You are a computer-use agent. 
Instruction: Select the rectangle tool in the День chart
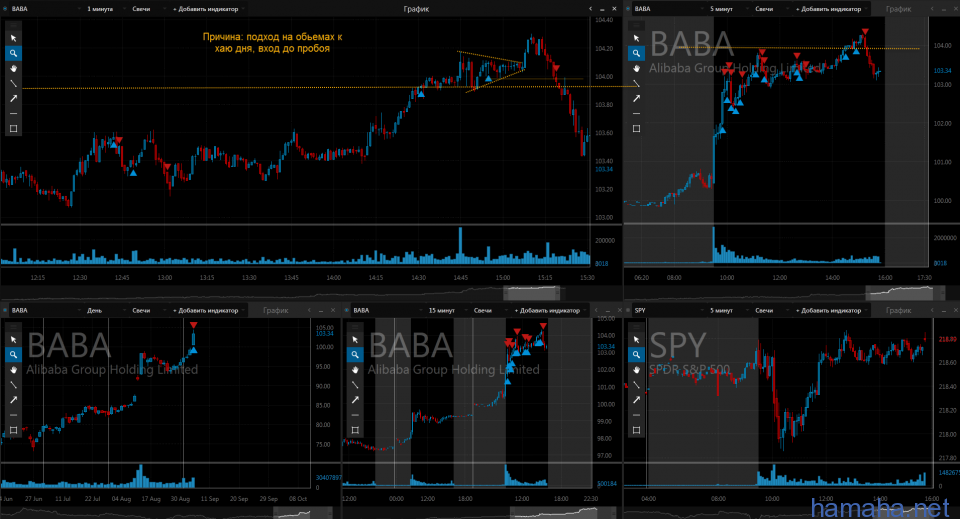(13, 430)
